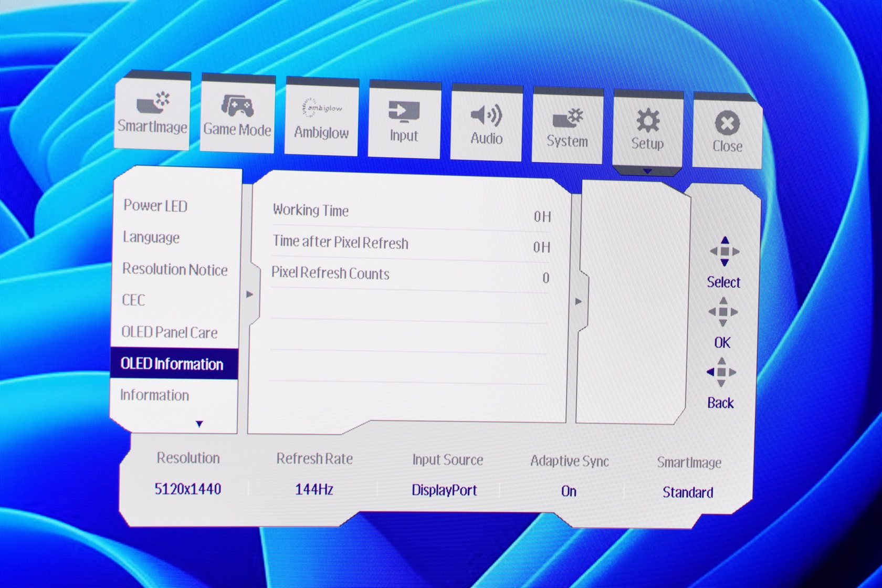Click the Back direction pad icon
Viewport: 882px width, 588px height.
pos(721,372)
